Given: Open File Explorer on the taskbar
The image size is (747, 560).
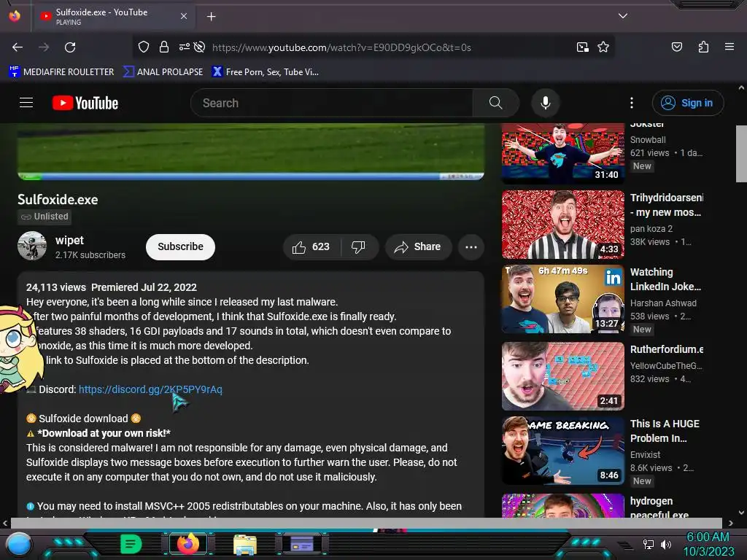Looking at the screenshot, I should (x=245, y=544).
